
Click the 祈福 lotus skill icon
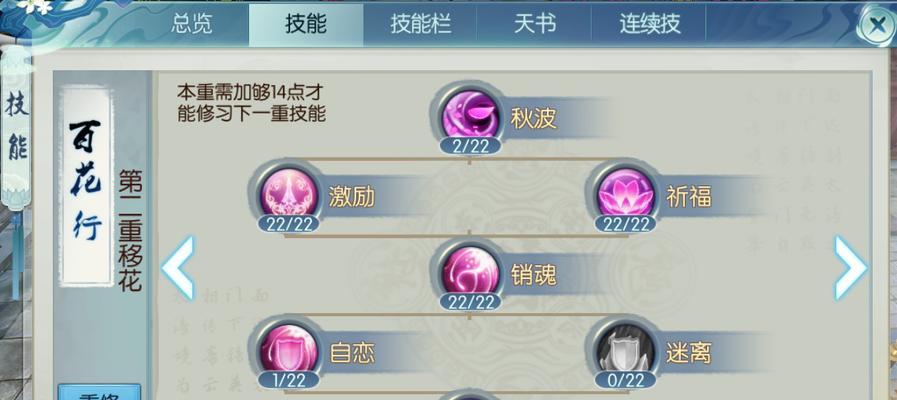[x=626, y=194]
